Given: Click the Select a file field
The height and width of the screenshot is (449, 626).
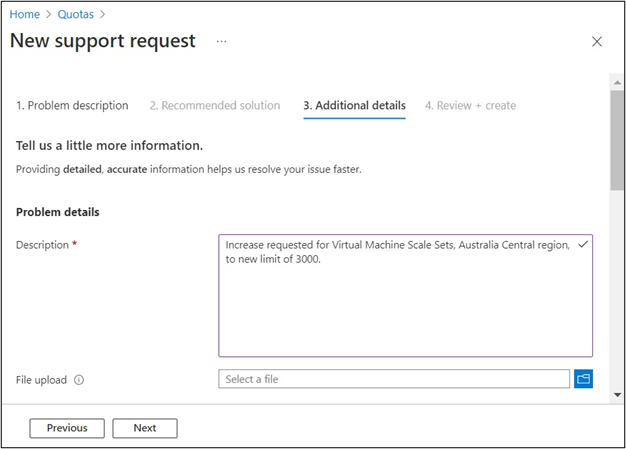Looking at the screenshot, I should point(394,379).
